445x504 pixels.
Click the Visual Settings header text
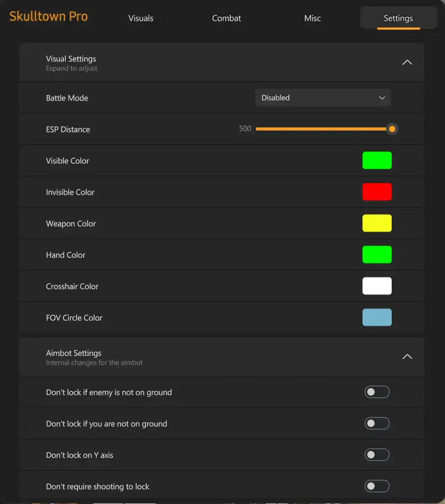(71, 59)
